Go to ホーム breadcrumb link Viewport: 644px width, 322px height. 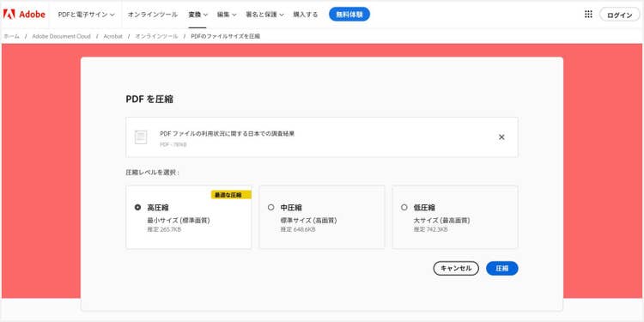(11, 36)
